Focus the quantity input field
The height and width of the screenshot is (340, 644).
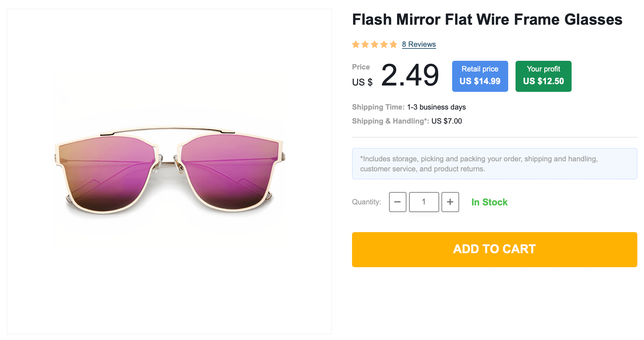click(x=424, y=202)
